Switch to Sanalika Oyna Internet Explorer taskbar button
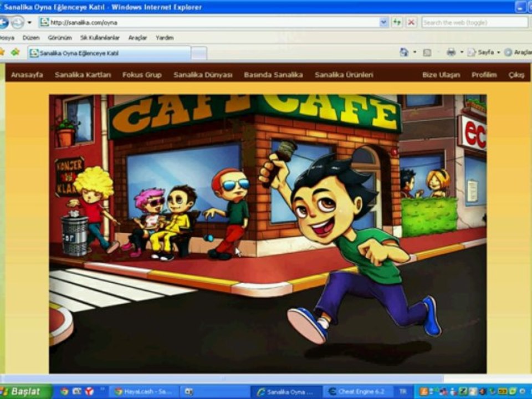532x399 pixels. (x=286, y=392)
